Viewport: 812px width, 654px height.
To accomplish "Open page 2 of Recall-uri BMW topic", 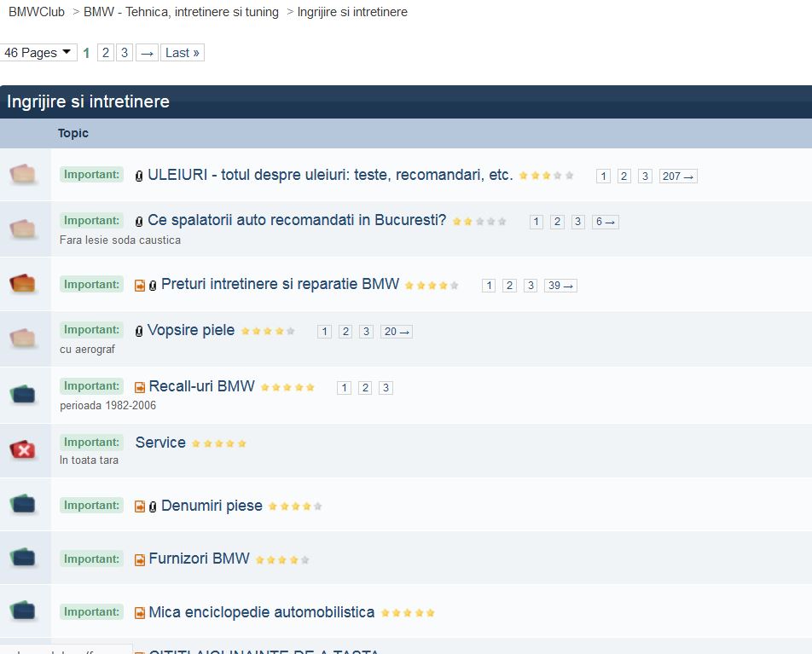I will (365, 388).
